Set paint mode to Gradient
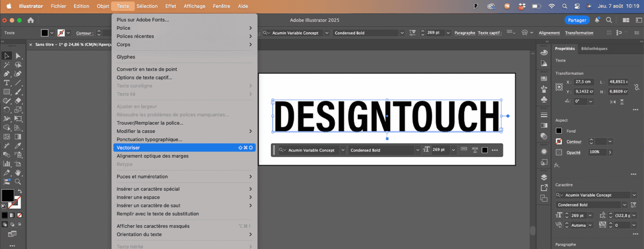Viewport: 644px width, 249px height. coord(12,215)
